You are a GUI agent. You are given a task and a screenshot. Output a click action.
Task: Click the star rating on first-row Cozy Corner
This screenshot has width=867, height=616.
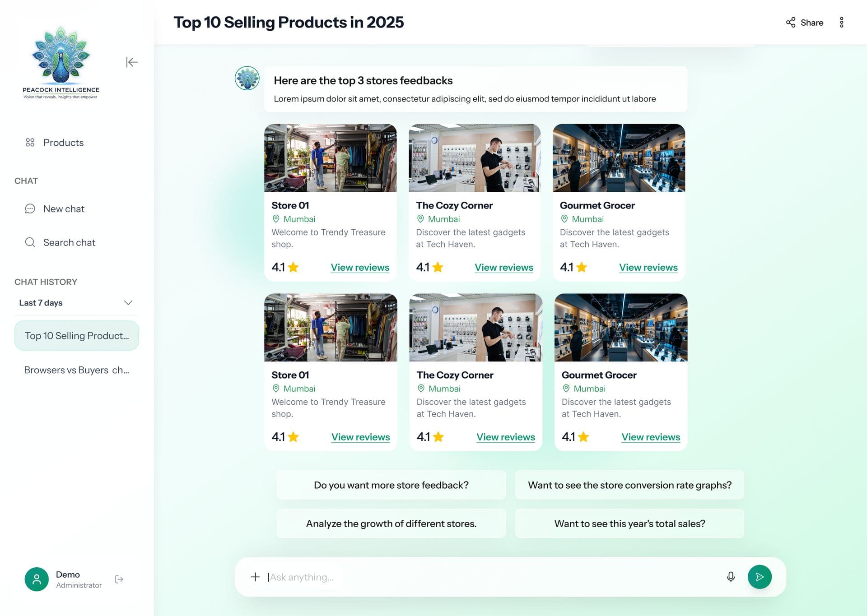tap(438, 267)
